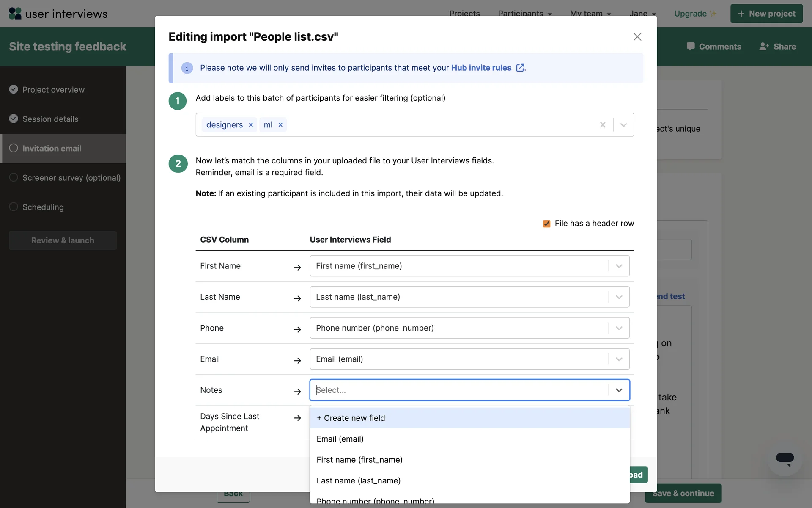Viewport: 812px width, 508px height.
Task: Open the chat support bubble
Action: [x=785, y=459]
